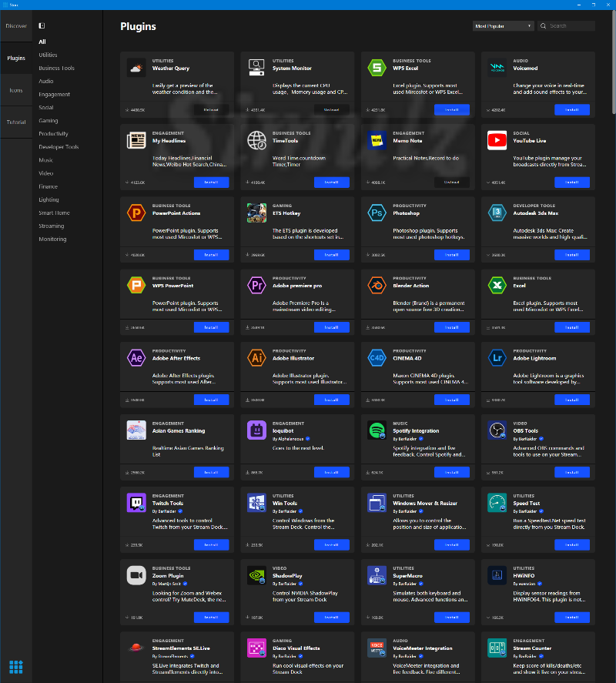
Task: Unload the Memo Note plugin
Action: click(x=452, y=182)
